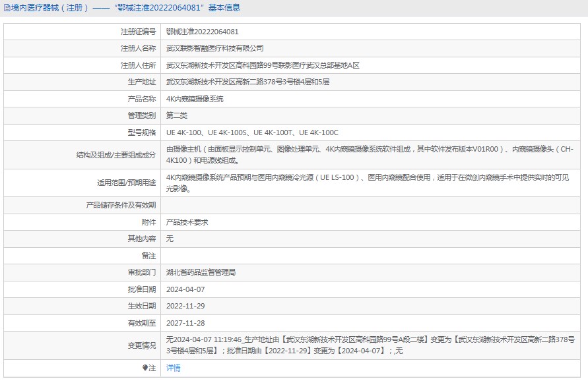This screenshot has width=588, height=381.
Task: Select the 注册人名称 row label
Action: pyautogui.click(x=138, y=48)
